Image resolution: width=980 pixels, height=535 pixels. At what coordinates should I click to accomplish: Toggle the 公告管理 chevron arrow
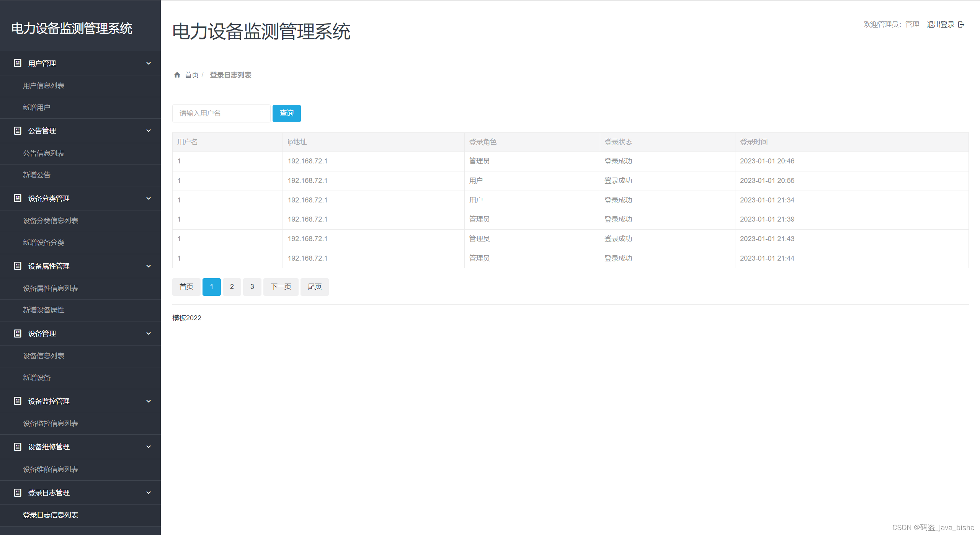(x=149, y=131)
